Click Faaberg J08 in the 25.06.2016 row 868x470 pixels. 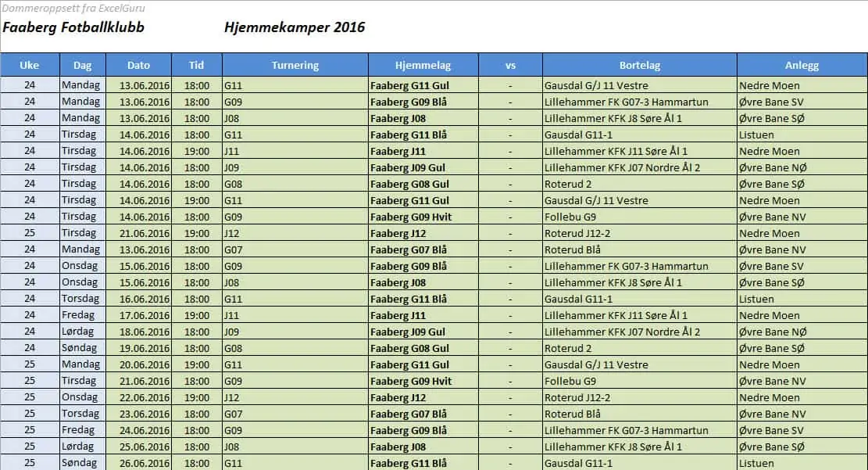tap(398, 447)
